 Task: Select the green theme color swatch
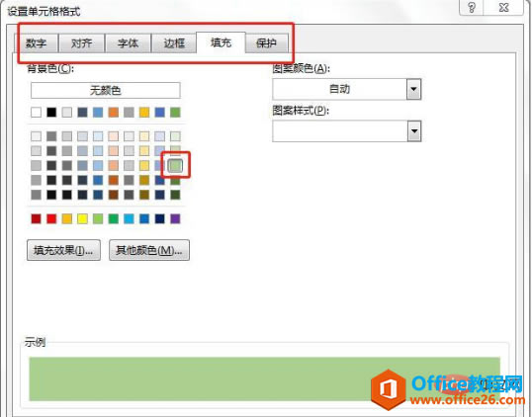click(x=175, y=113)
